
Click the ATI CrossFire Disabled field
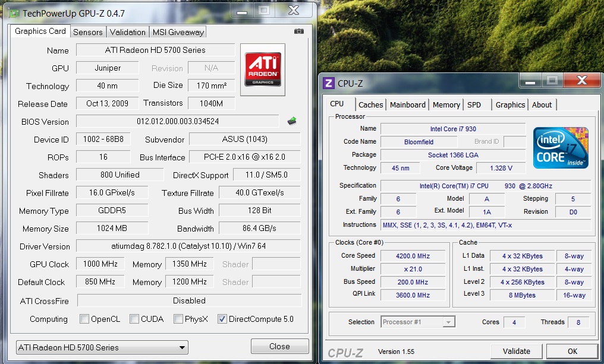point(189,300)
